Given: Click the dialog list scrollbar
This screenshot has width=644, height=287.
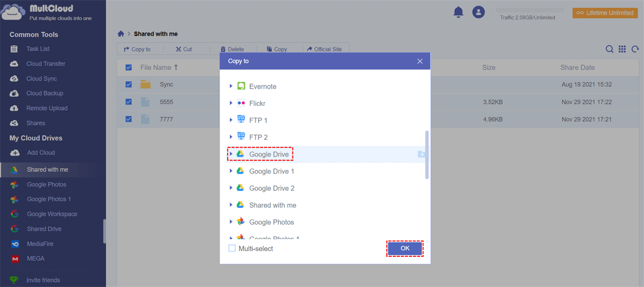Looking at the screenshot, I should point(427,155).
